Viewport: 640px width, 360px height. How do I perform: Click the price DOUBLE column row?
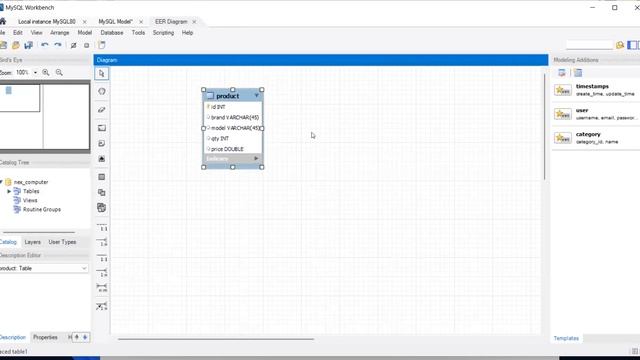point(233,149)
